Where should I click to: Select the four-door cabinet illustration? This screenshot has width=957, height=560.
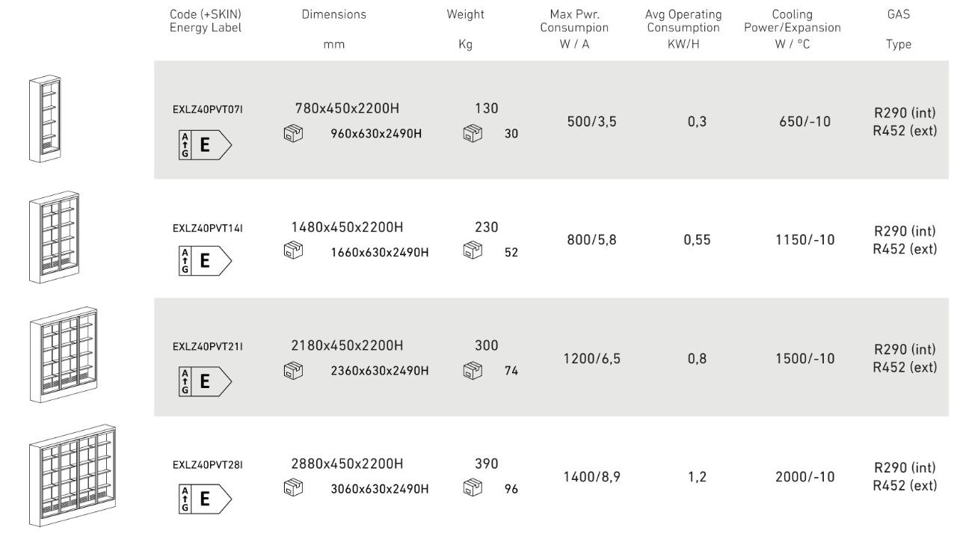point(73,476)
